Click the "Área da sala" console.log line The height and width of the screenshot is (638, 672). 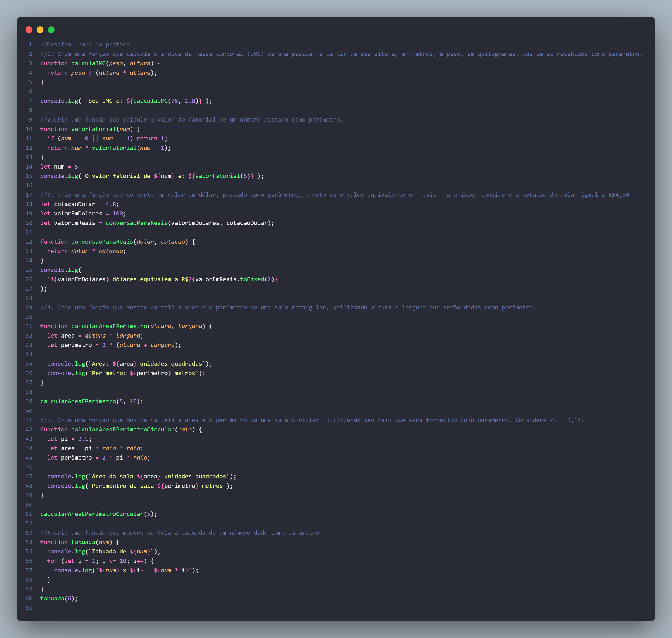point(142,476)
